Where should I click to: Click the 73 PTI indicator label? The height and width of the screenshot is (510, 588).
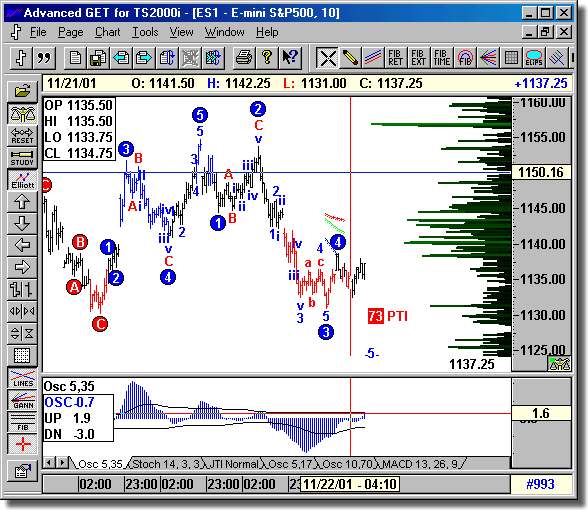point(388,316)
